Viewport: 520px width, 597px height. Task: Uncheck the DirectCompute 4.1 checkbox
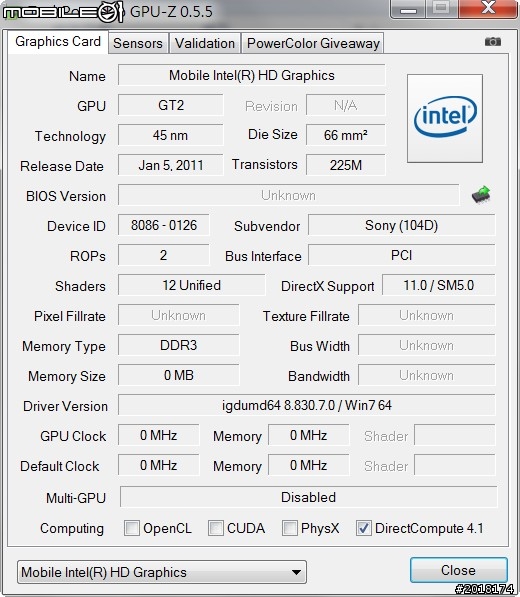(x=363, y=528)
